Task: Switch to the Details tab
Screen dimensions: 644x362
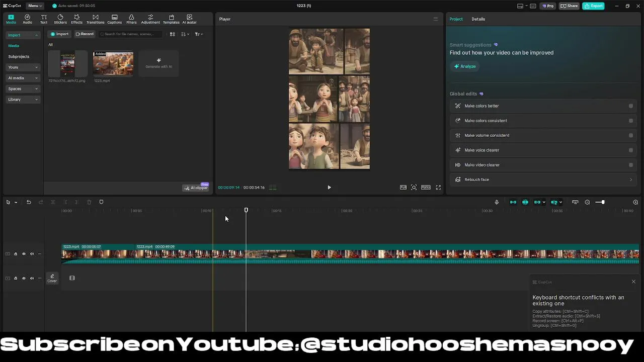Action: [x=478, y=19]
